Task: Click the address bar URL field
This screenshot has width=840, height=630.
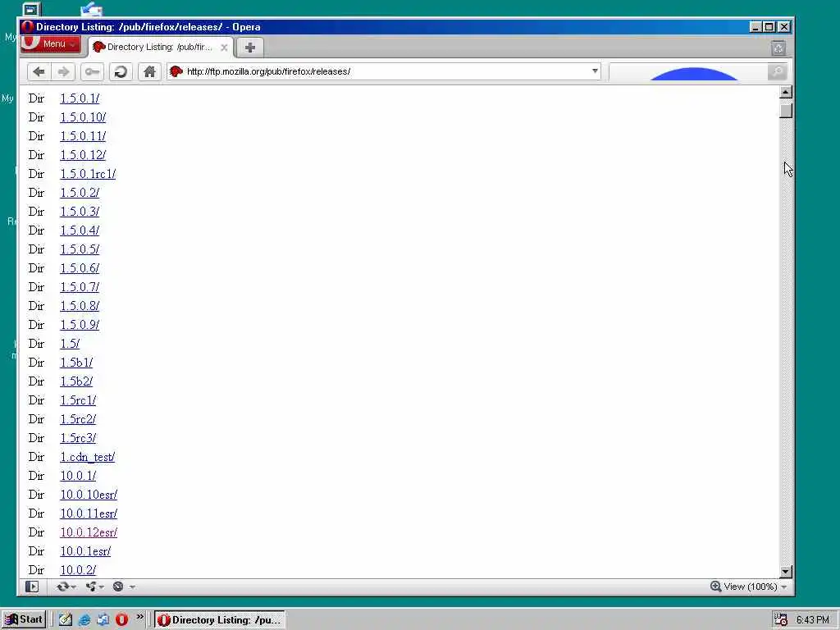Action: [x=386, y=71]
